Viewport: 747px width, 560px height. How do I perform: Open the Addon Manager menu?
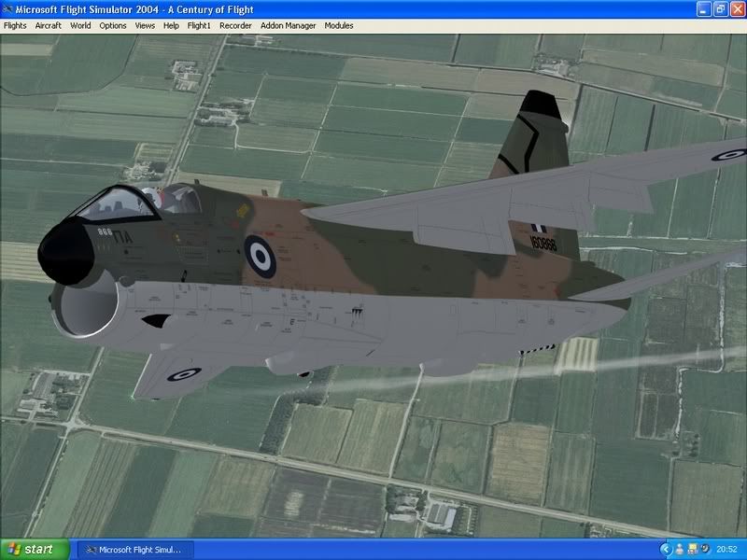(x=288, y=26)
